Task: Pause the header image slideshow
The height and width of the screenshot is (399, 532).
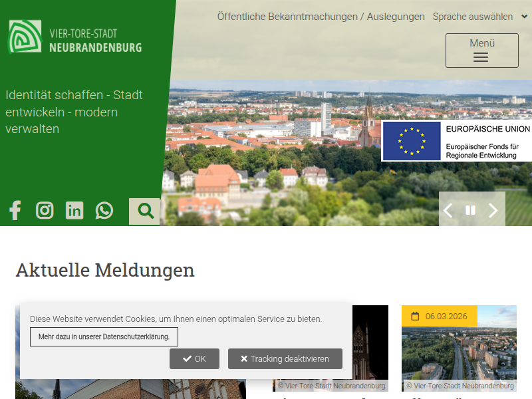Action: pos(470,211)
